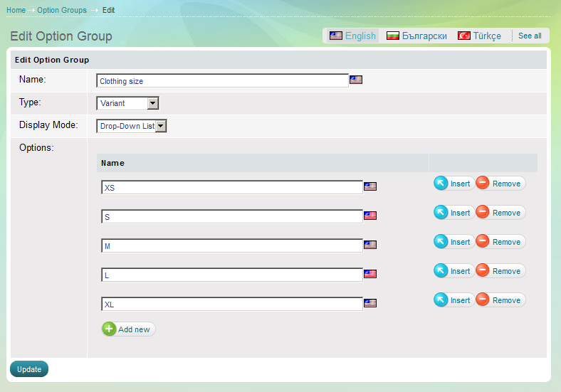Switch to the English language tab
This screenshot has height=392, width=561.
point(352,36)
